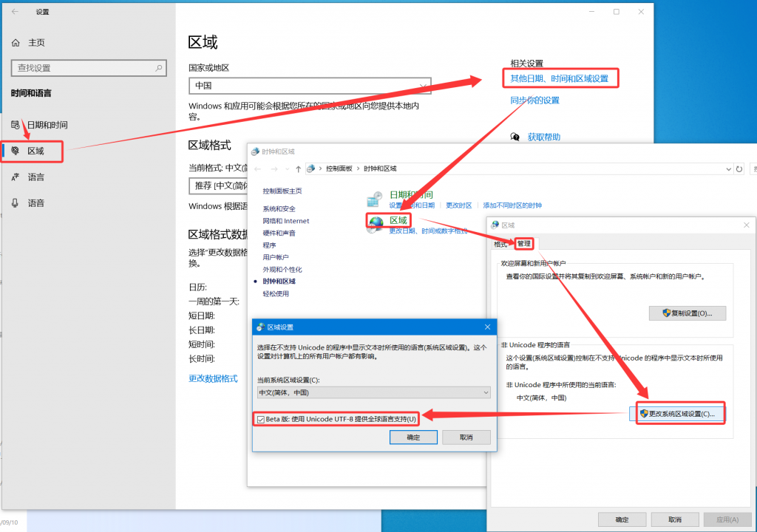The height and width of the screenshot is (532, 757).
Task: Open the 国家或地区 dropdown showing 中国
Action: coord(310,86)
